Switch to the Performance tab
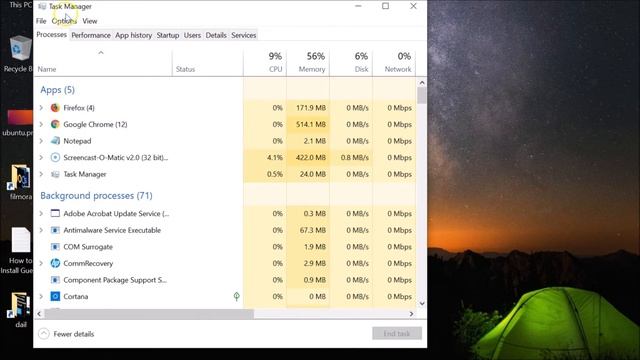640x360 pixels. [x=91, y=35]
